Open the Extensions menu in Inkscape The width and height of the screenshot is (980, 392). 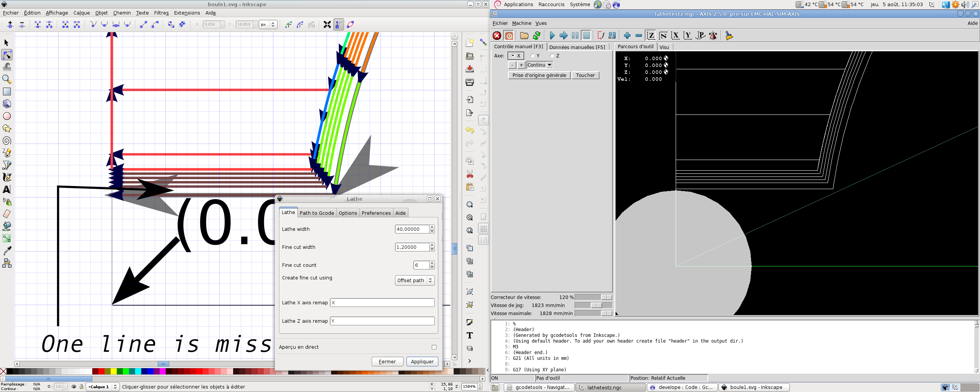pos(187,13)
